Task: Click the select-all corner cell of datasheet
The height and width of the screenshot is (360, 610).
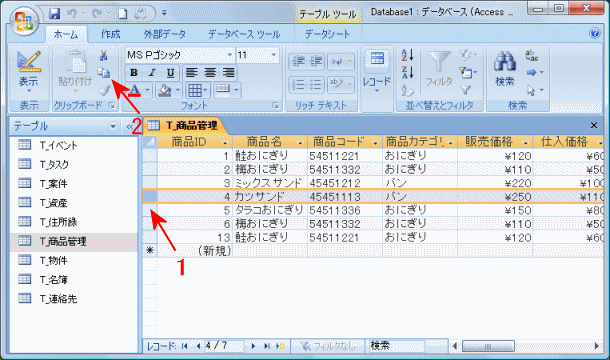Action: pos(150,142)
